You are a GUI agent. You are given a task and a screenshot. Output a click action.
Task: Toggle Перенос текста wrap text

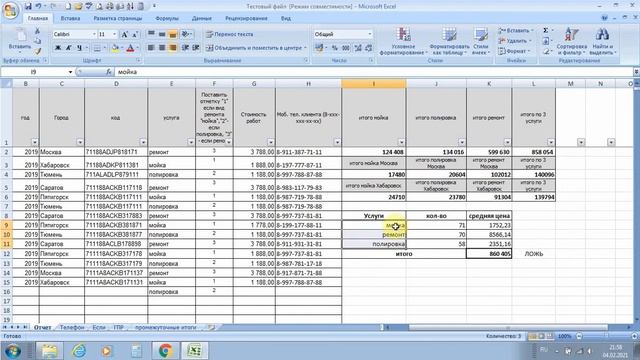tap(229, 34)
